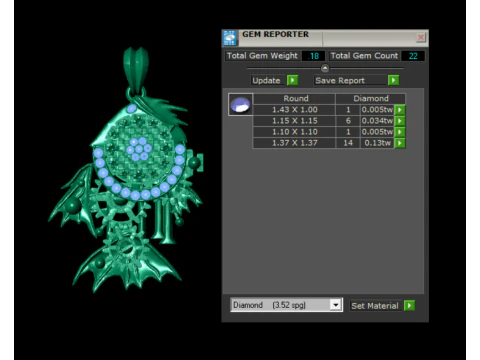Click green arrow next to Save Report
This screenshot has height=360, width=480.
pos(393,80)
